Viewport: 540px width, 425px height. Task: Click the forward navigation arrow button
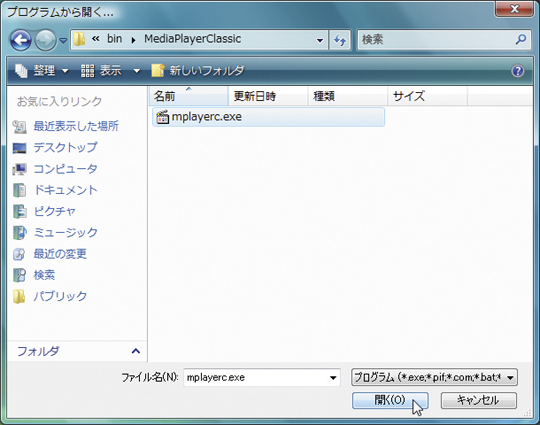click(x=45, y=40)
